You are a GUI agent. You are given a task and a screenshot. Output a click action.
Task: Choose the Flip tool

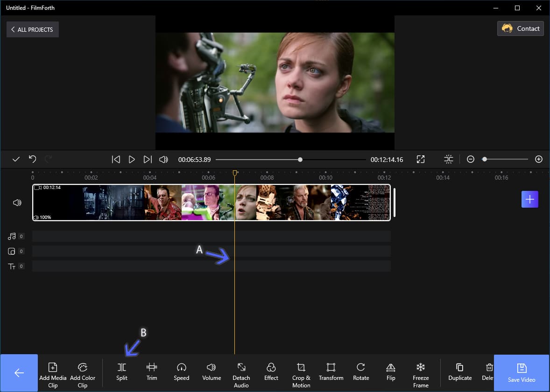tap(391, 372)
